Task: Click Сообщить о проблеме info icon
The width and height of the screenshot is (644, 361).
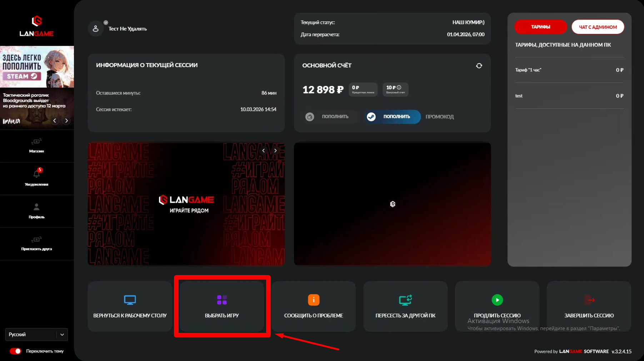Action: 314,300
